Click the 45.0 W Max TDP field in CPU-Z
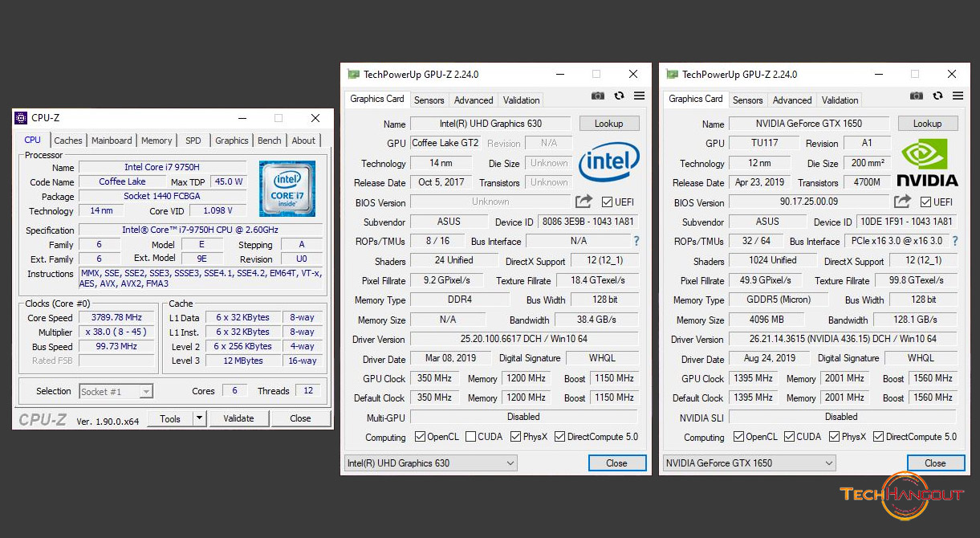Screen dimensions: 980x538 228,181
